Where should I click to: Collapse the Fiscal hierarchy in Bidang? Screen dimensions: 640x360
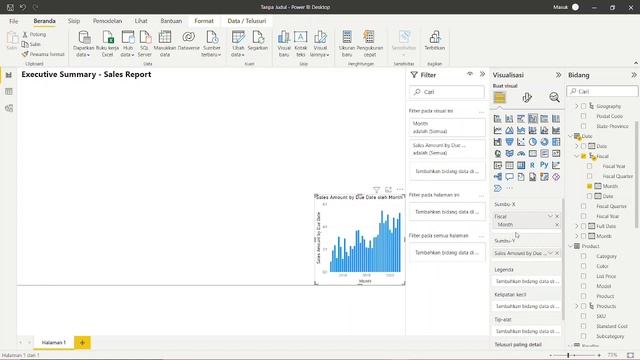tap(577, 156)
